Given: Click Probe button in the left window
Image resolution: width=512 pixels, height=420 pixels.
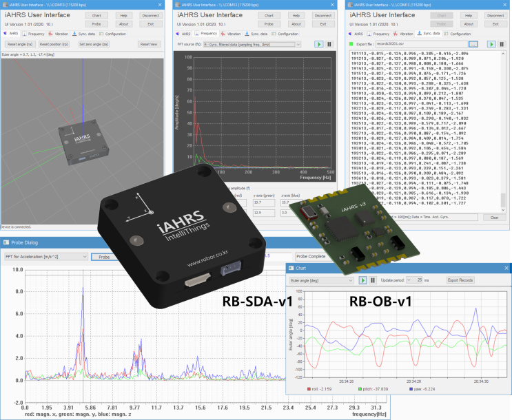Looking at the screenshot, I should [x=96, y=24].
